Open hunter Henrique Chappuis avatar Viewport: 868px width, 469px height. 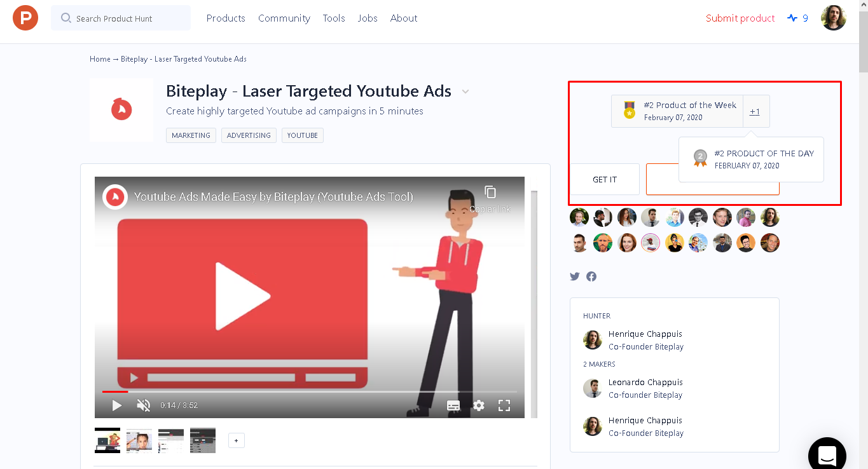click(593, 340)
